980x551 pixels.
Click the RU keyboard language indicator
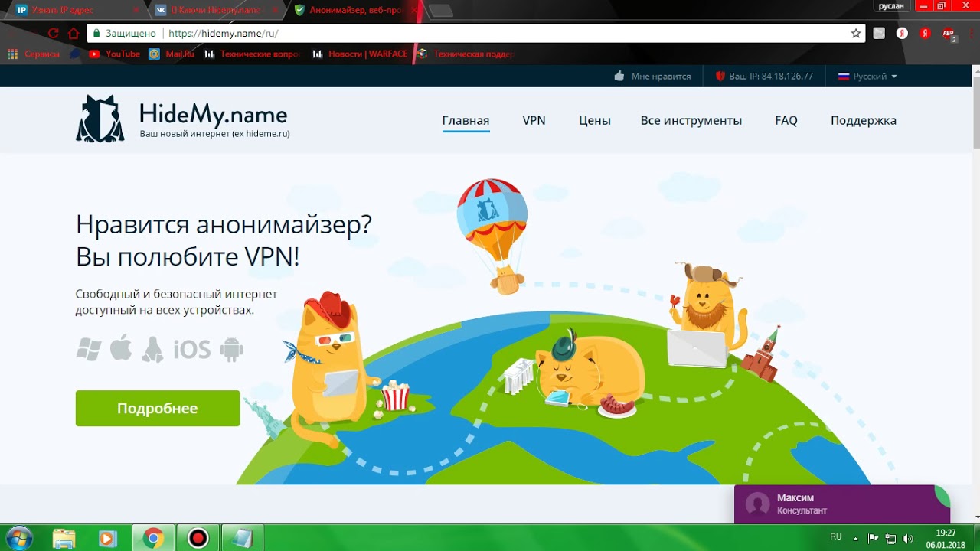[x=836, y=537]
